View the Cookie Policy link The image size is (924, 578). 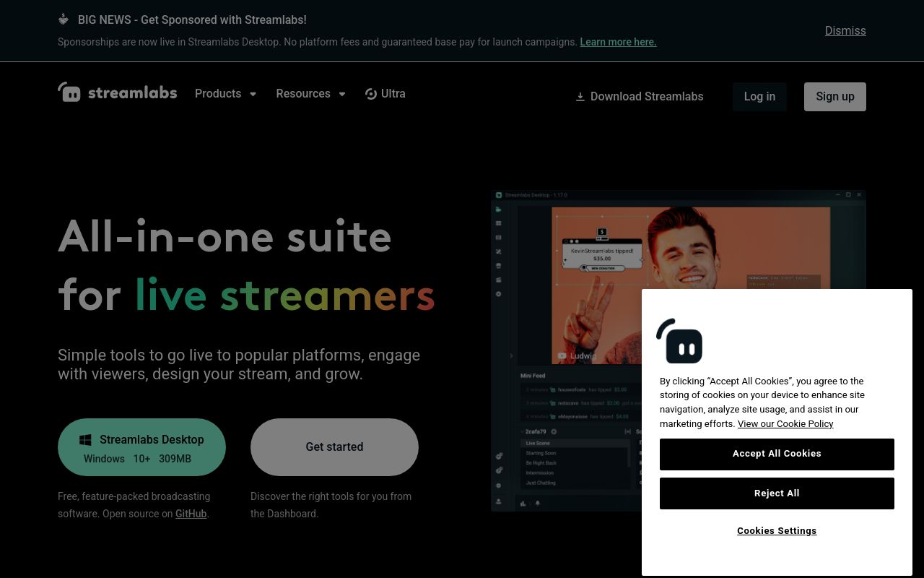point(785,424)
